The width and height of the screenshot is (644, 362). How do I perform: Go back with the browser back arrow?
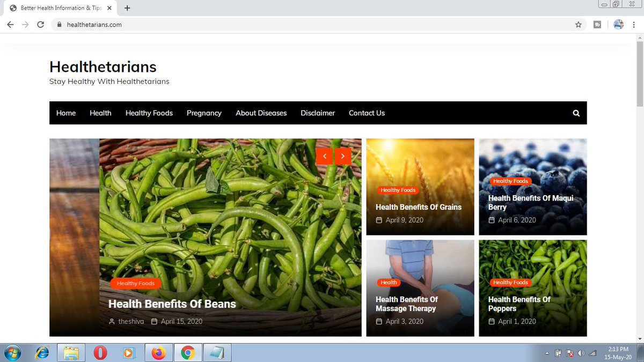point(10,24)
